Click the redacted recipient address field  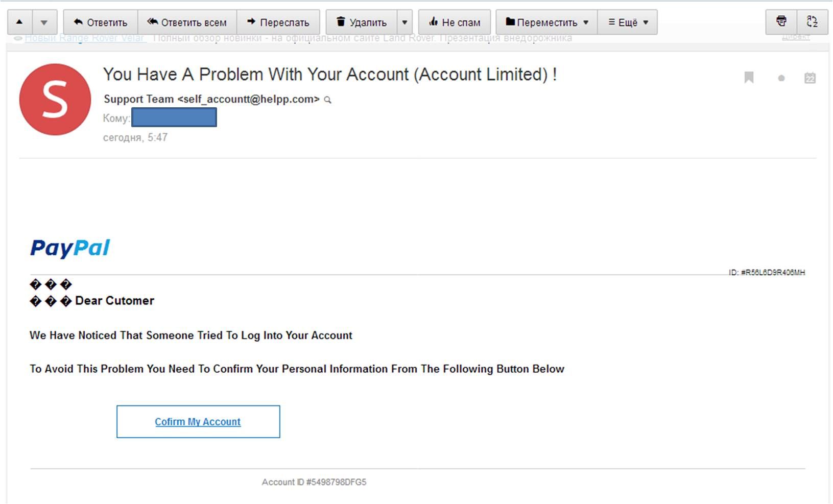click(174, 117)
